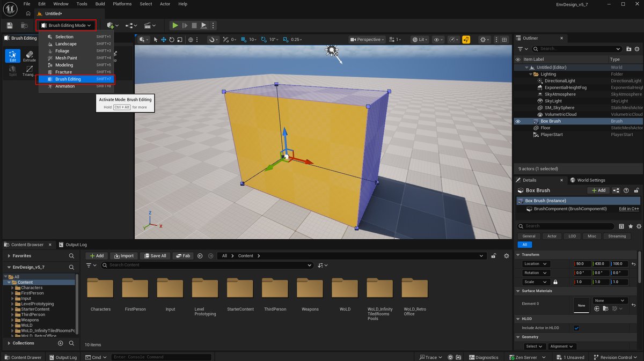Click the highlighted yellow viewport toolbar button
The image size is (644, 361).
(466, 39)
